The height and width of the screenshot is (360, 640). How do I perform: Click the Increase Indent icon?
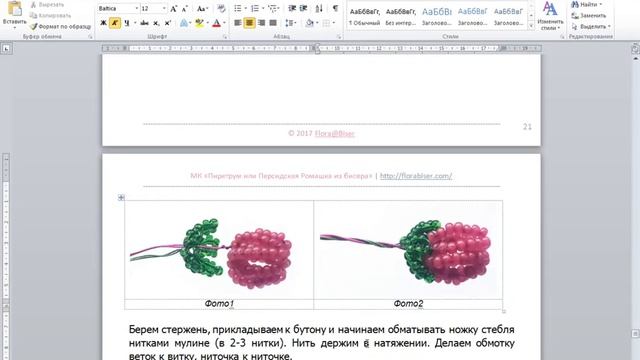coord(304,9)
